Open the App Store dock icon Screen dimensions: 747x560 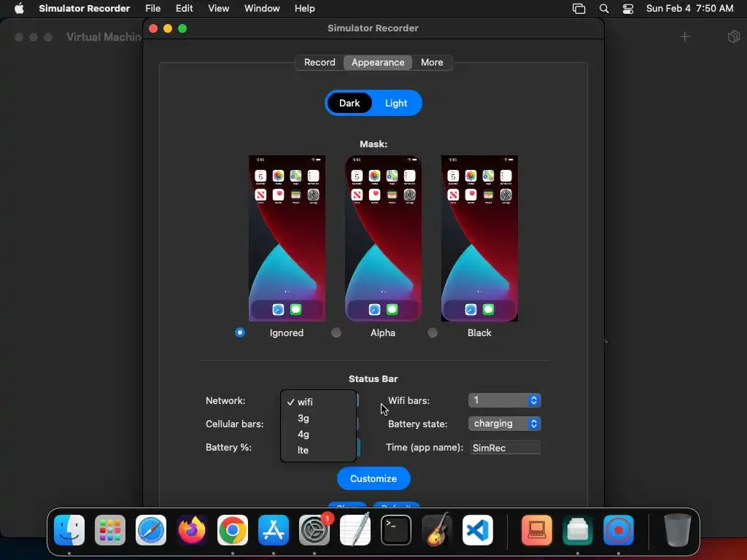[274, 530]
